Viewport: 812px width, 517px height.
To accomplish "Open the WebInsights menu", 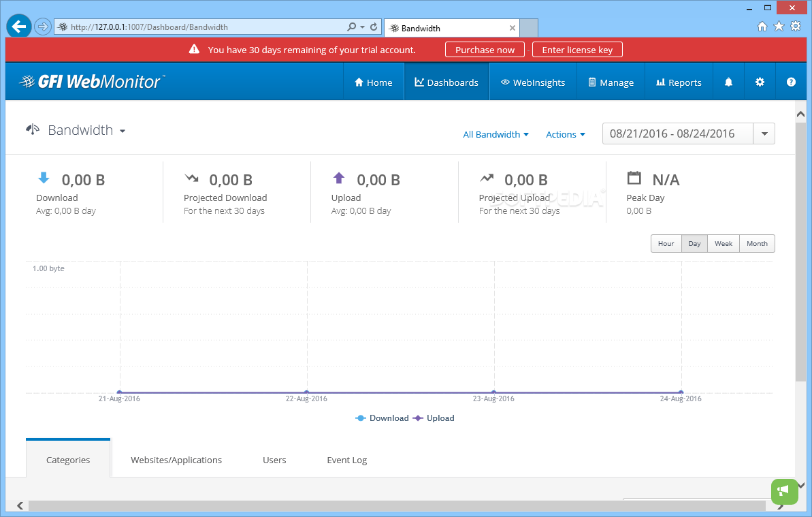I will [x=533, y=82].
